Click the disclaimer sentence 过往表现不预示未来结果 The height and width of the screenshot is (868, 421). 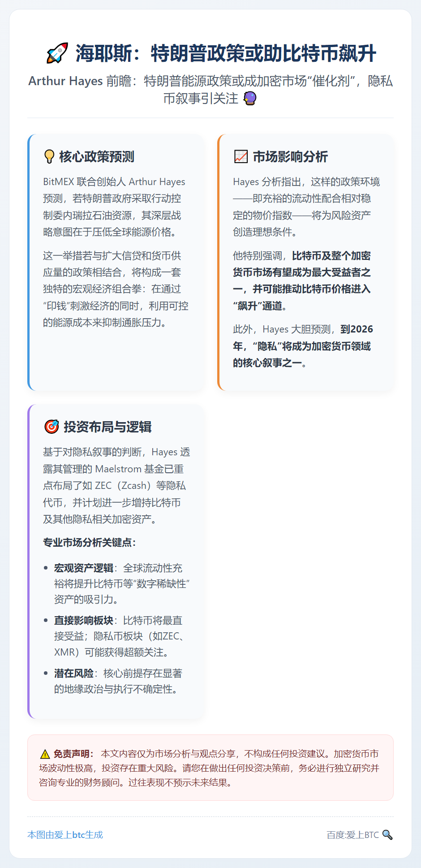point(180,783)
